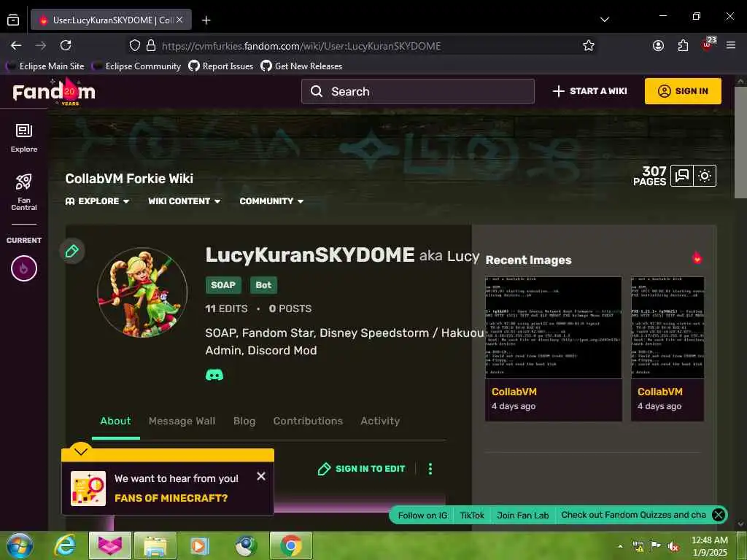Open the Firefox View icon
747x560 pixels.
click(13, 20)
